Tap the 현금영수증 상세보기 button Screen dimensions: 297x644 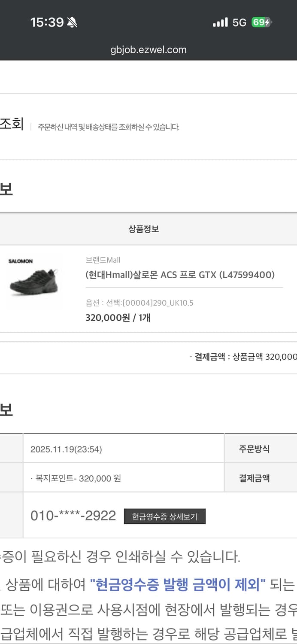[x=165, y=516]
